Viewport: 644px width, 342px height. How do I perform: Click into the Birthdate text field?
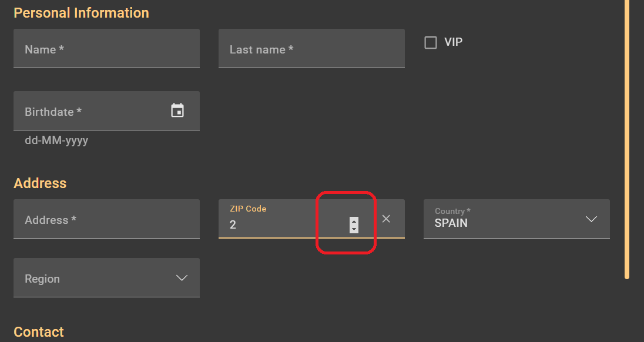point(88,111)
